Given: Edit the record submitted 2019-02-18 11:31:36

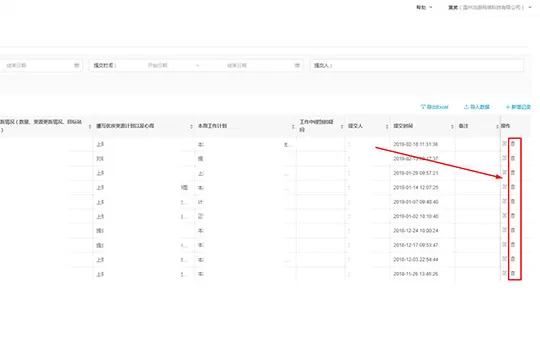Looking at the screenshot, I should pos(505,144).
